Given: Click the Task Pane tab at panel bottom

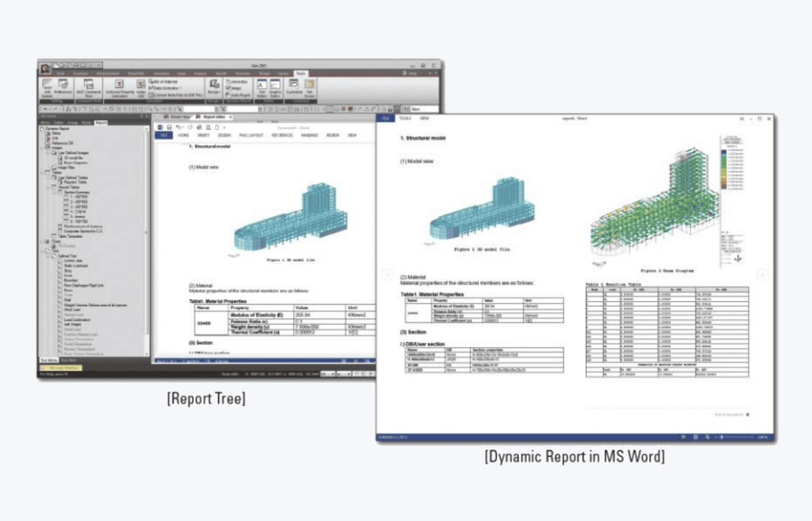Looking at the screenshot, I should (x=68, y=360).
